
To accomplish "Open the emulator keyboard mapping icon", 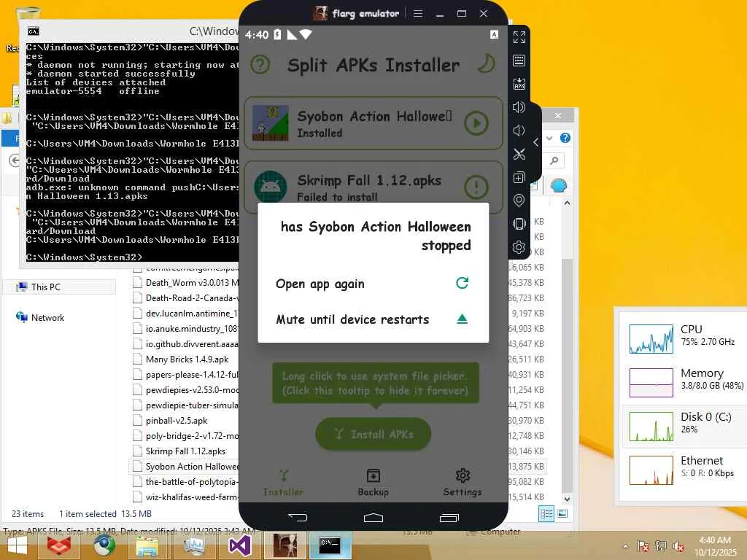I will pos(519,61).
